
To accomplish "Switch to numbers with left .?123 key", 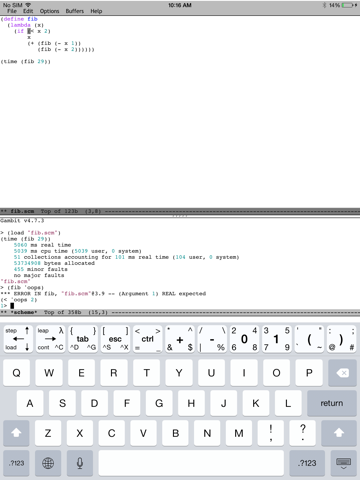I will [16, 463].
